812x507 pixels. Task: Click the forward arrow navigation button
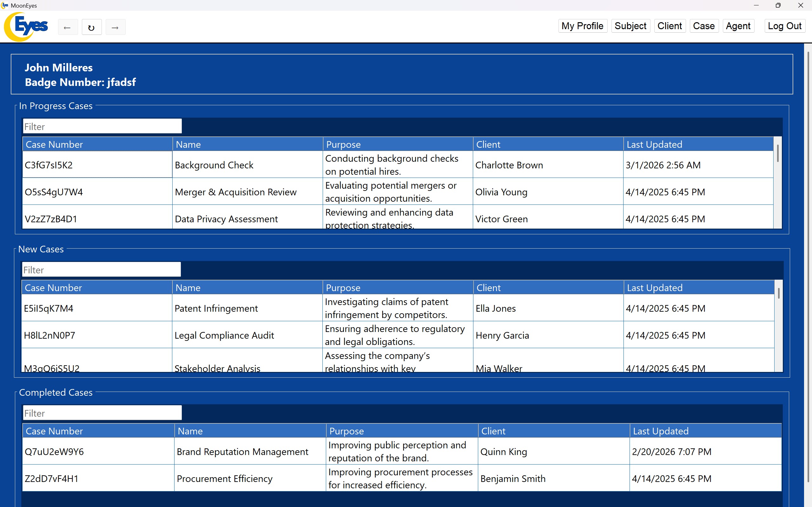[115, 27]
